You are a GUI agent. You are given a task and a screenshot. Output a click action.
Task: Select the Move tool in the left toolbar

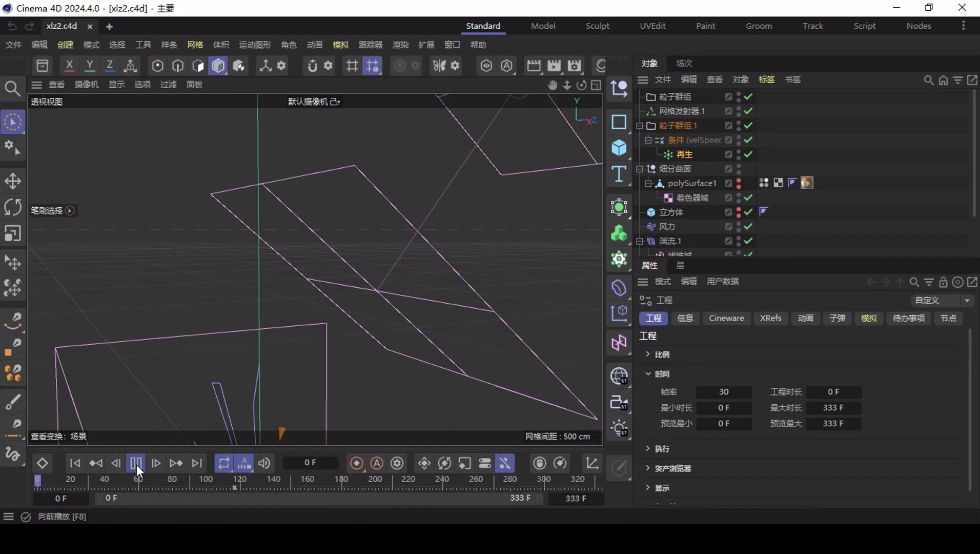pyautogui.click(x=13, y=181)
